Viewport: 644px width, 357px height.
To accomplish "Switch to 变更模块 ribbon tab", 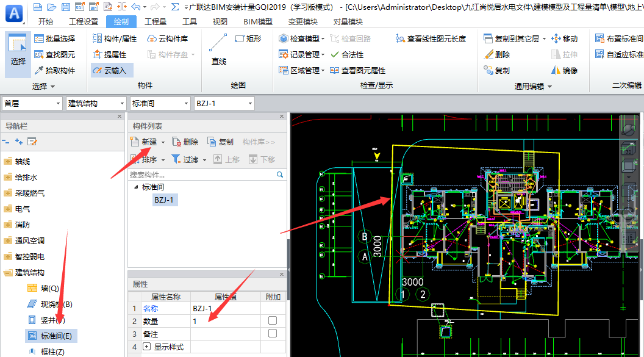I will coord(302,22).
